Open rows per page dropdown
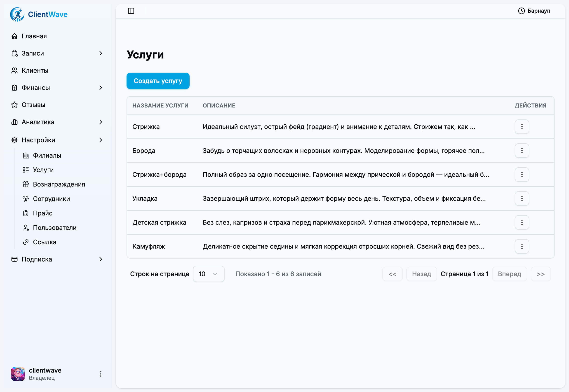This screenshot has width=569, height=392. point(208,274)
